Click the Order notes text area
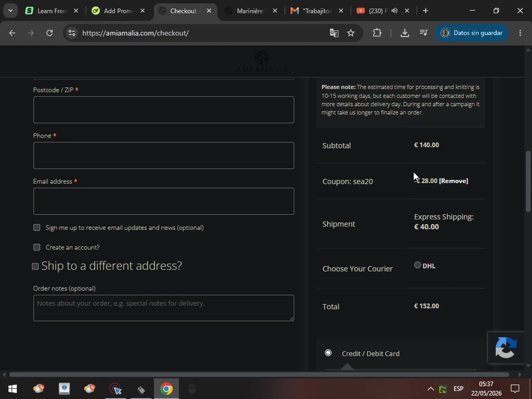 click(164, 308)
